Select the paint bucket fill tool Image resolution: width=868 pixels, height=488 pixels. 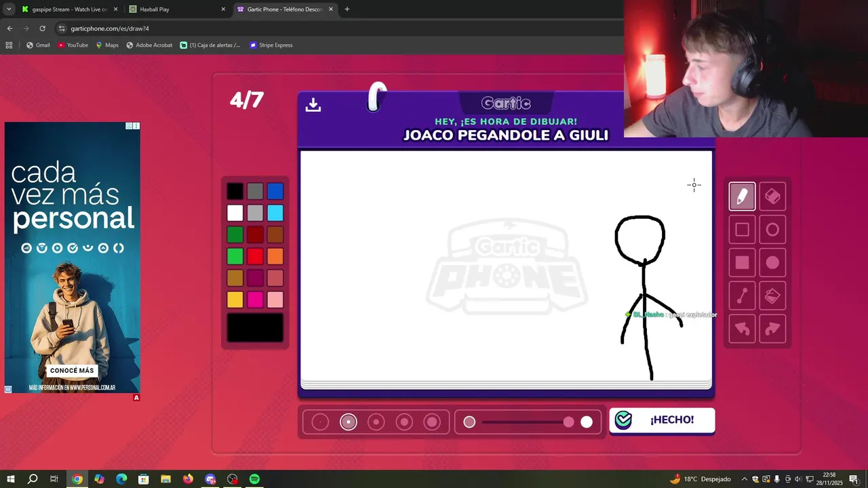click(x=772, y=296)
